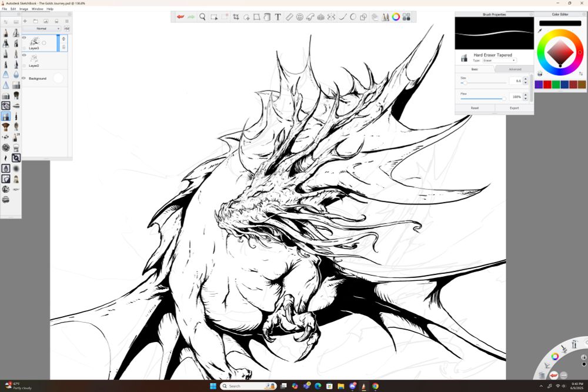Open the Color Editor ring icon in toolbar

[x=396, y=17]
